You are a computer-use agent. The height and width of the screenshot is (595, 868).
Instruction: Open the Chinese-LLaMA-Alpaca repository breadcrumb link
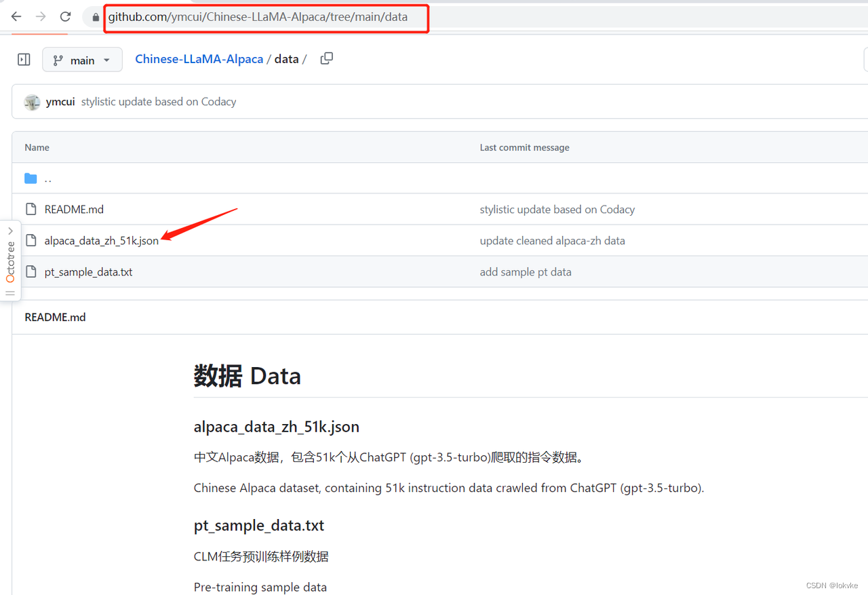coord(199,59)
